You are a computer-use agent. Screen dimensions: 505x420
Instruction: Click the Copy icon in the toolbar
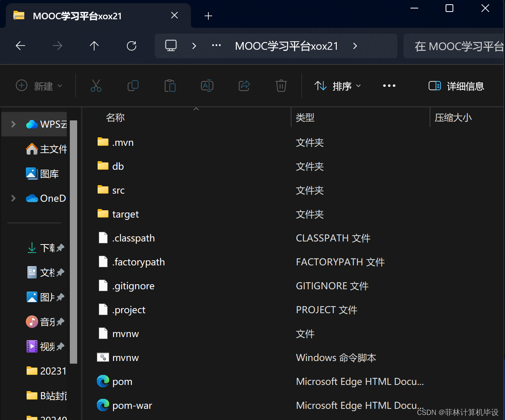coord(133,86)
